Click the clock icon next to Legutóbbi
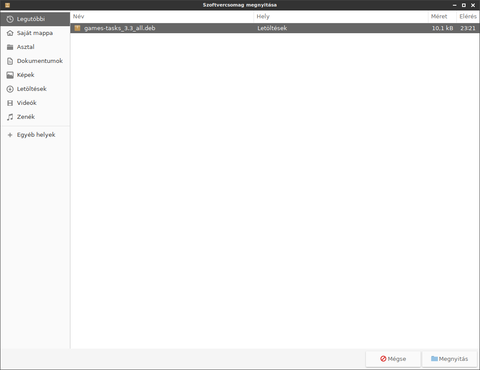The width and height of the screenshot is (480, 370). (x=10, y=19)
